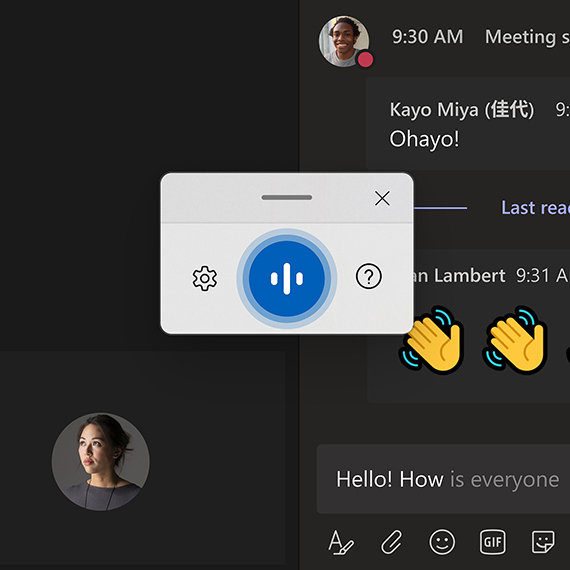Click the red recording status badge on avatar

tap(365, 59)
